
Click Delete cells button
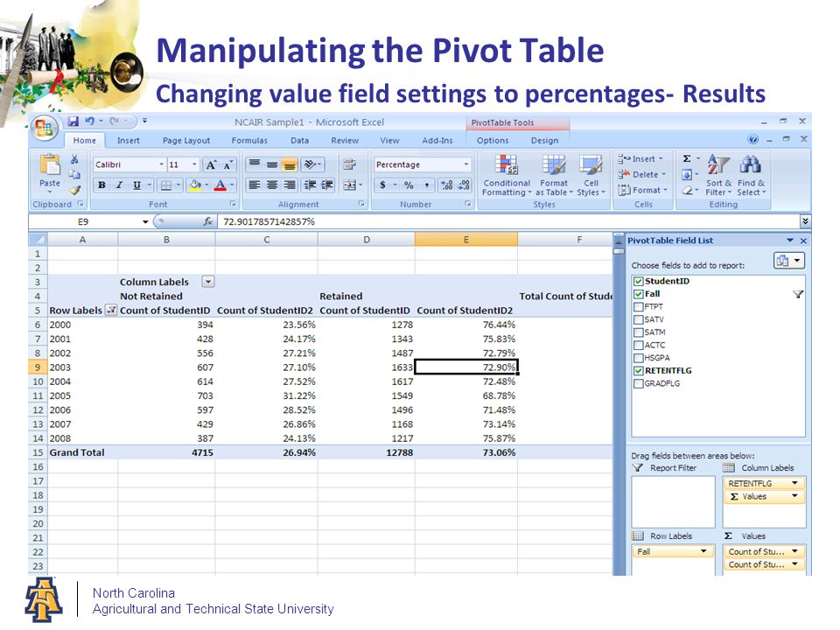(641, 175)
